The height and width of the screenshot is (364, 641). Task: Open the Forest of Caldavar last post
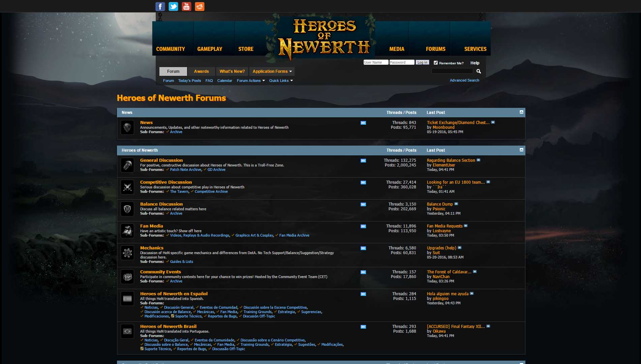pyautogui.click(x=449, y=272)
